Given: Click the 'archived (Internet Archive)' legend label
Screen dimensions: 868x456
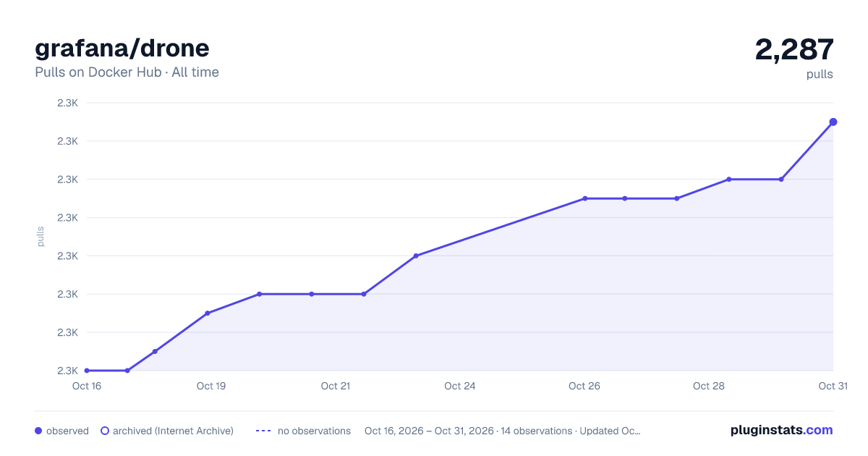Looking at the screenshot, I should (x=173, y=431).
